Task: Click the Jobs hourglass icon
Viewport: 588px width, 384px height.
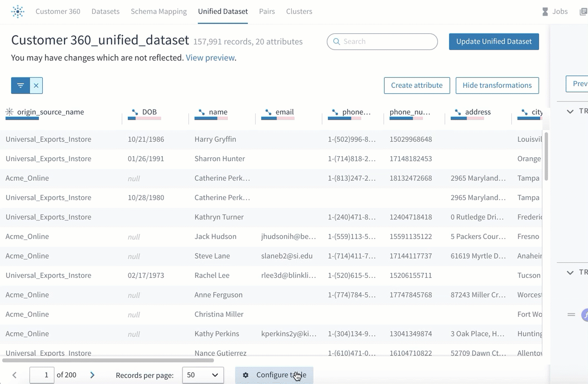Action: (545, 12)
